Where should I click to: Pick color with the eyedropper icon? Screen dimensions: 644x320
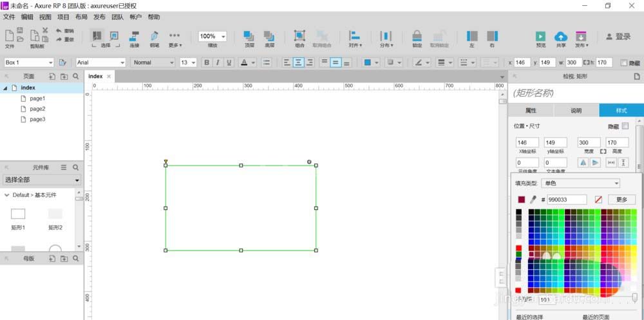533,200
